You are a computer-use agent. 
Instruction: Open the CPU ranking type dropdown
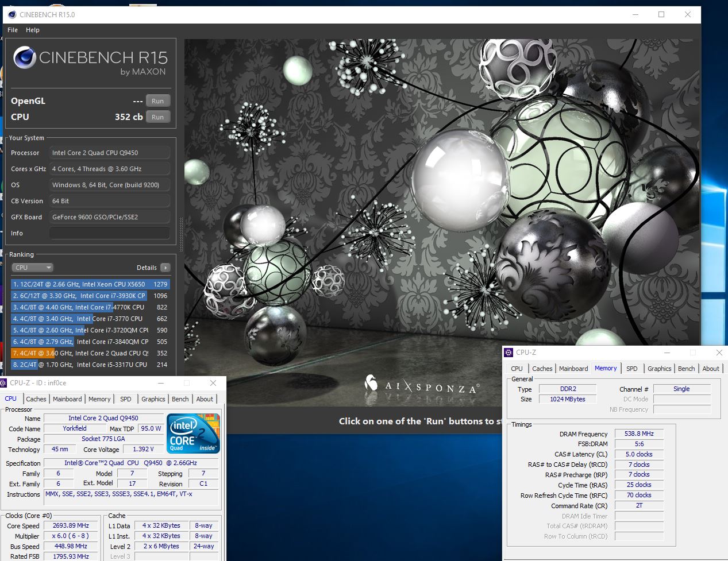point(33,268)
